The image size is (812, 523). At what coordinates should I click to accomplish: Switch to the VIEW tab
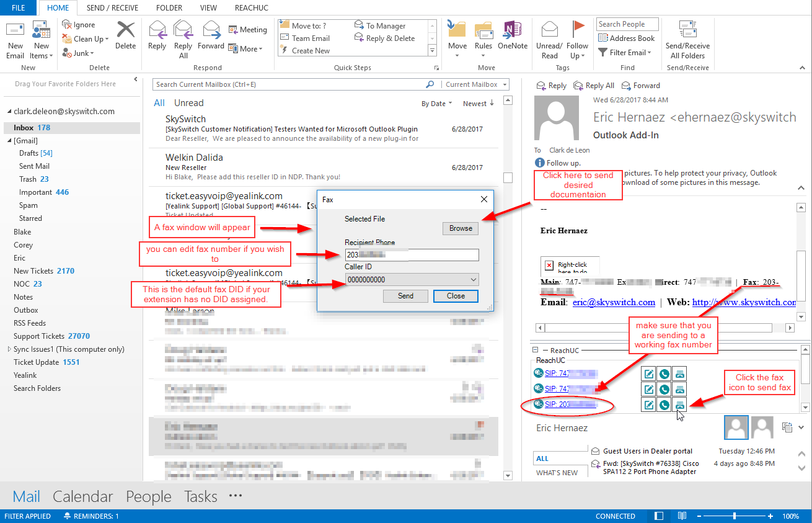[208, 8]
